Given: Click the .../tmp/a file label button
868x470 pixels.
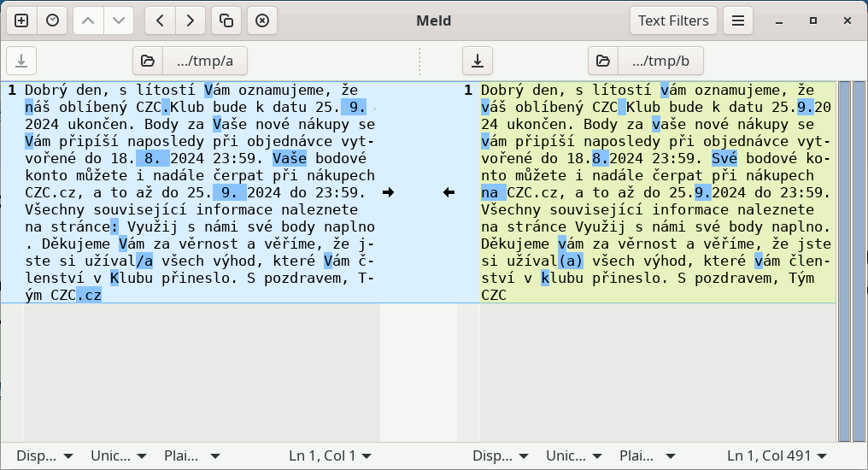Looking at the screenshot, I should pyautogui.click(x=205, y=61).
